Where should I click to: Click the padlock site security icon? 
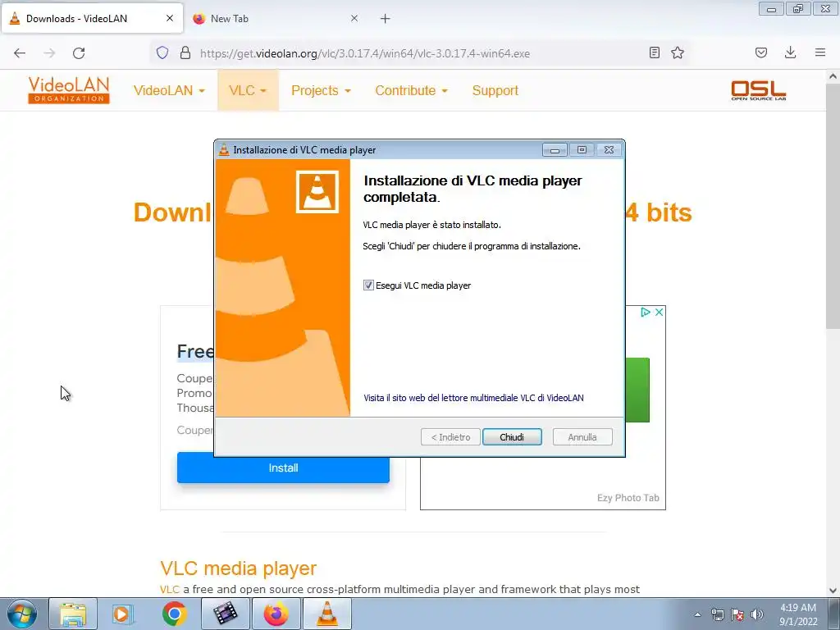click(185, 52)
